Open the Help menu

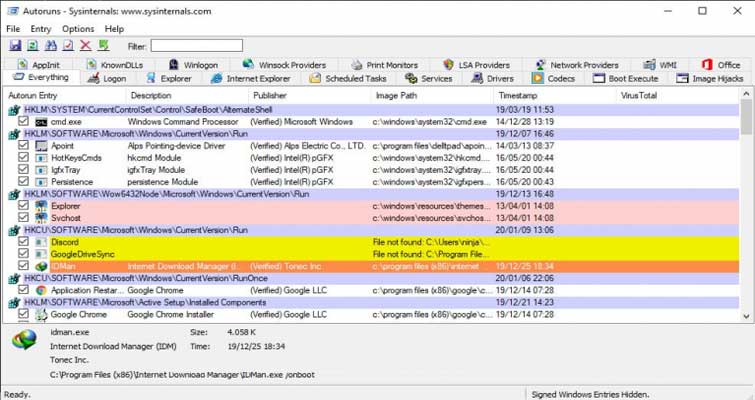pos(114,29)
